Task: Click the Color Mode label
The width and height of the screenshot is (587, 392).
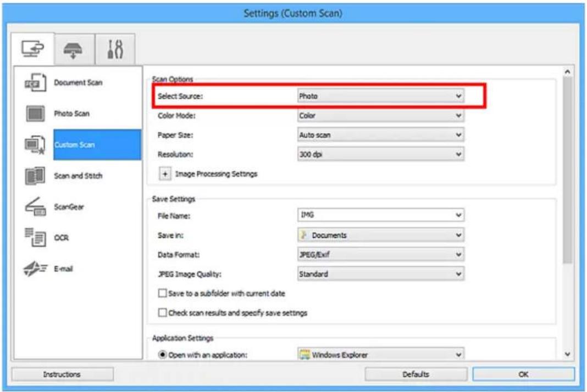Action: point(176,116)
